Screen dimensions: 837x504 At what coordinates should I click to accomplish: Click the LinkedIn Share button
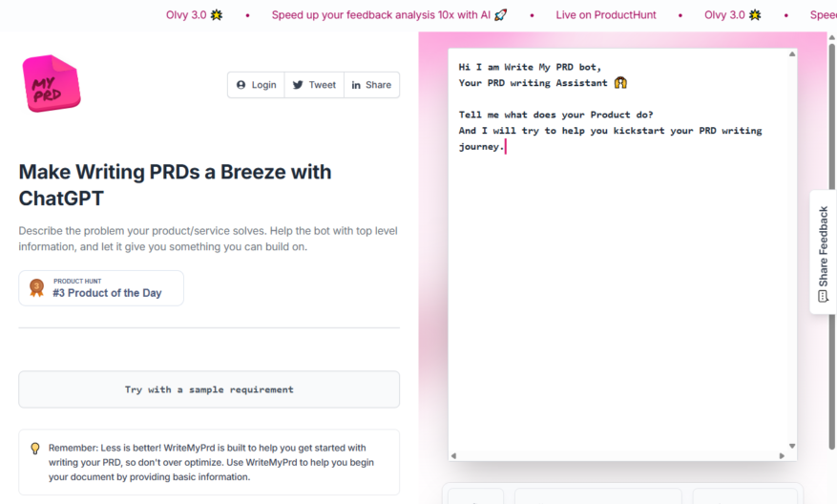click(371, 85)
